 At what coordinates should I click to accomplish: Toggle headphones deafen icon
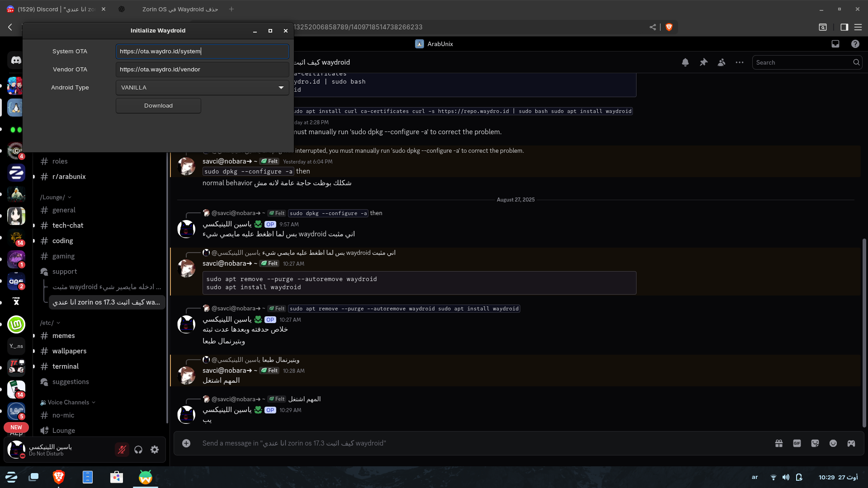click(x=138, y=450)
